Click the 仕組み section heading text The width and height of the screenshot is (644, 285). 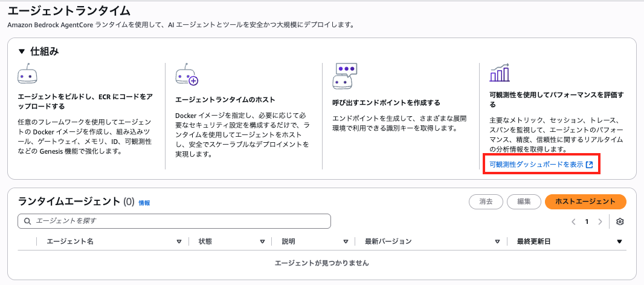(x=44, y=52)
